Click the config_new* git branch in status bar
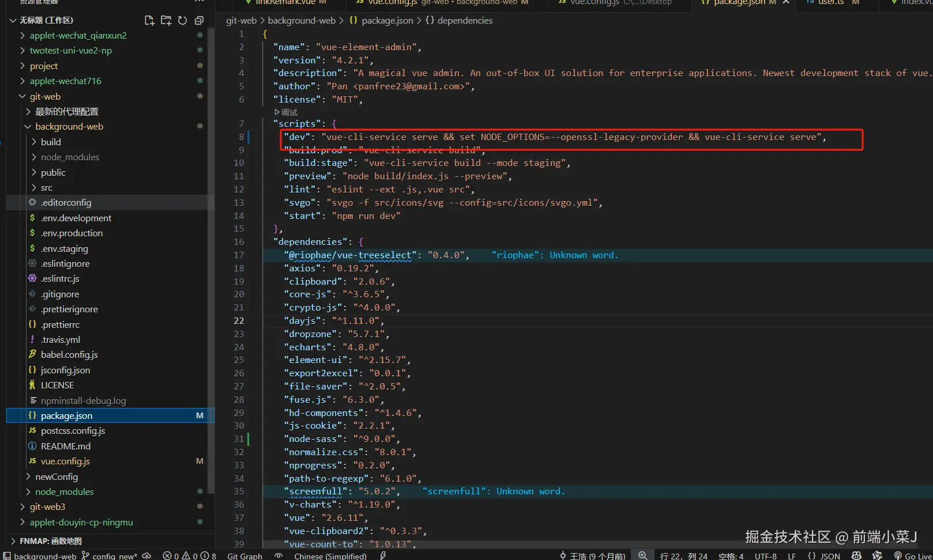 coord(110,556)
